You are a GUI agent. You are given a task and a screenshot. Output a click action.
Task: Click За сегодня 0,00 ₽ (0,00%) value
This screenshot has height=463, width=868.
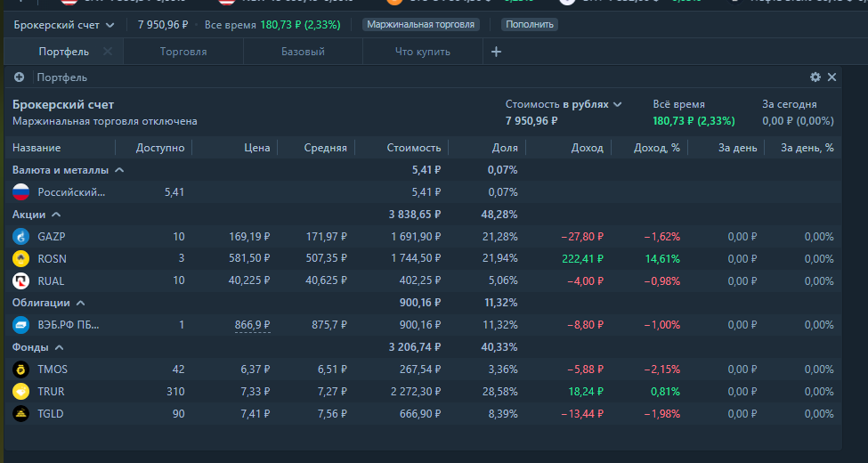(x=798, y=121)
